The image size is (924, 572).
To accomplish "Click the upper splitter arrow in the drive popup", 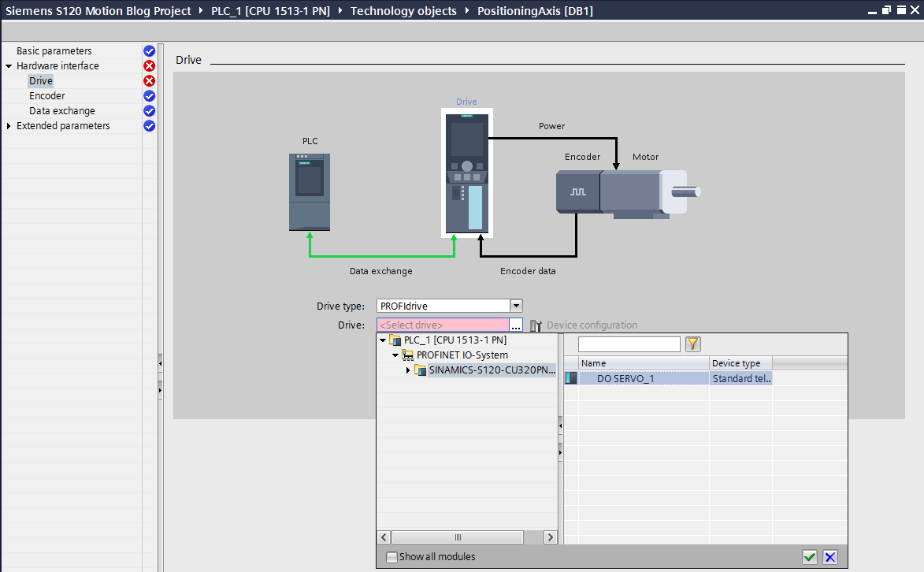I will [x=560, y=425].
